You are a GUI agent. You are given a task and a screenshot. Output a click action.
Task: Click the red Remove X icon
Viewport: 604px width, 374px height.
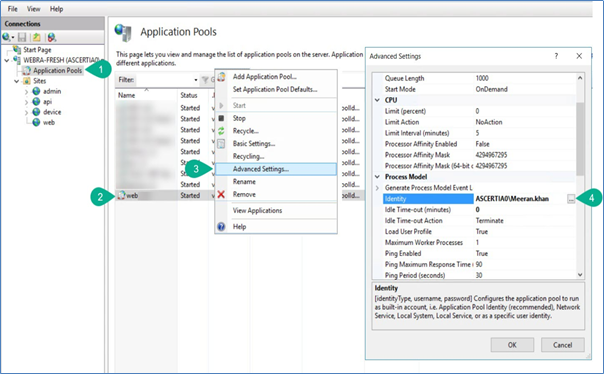click(x=221, y=195)
